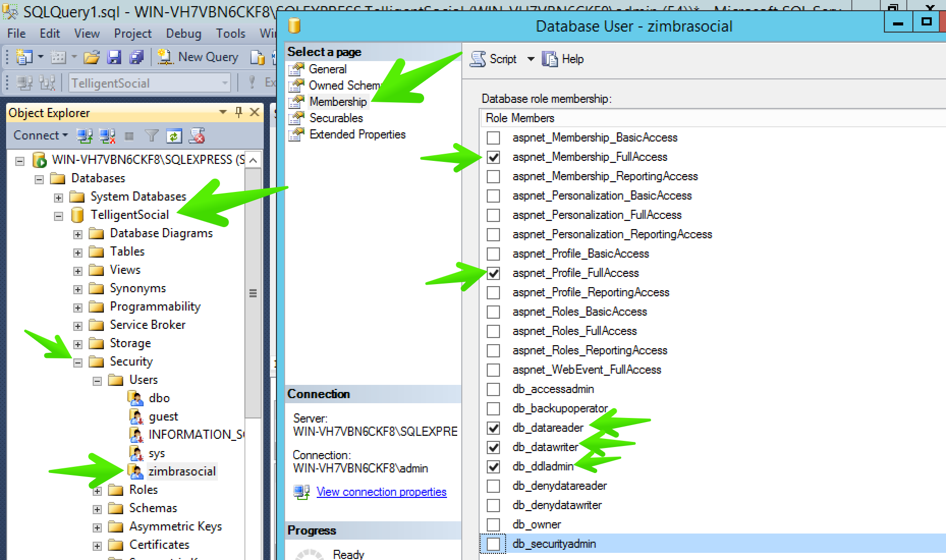The height and width of the screenshot is (560, 946).
Task: Check db_owner role
Action: [493, 525]
